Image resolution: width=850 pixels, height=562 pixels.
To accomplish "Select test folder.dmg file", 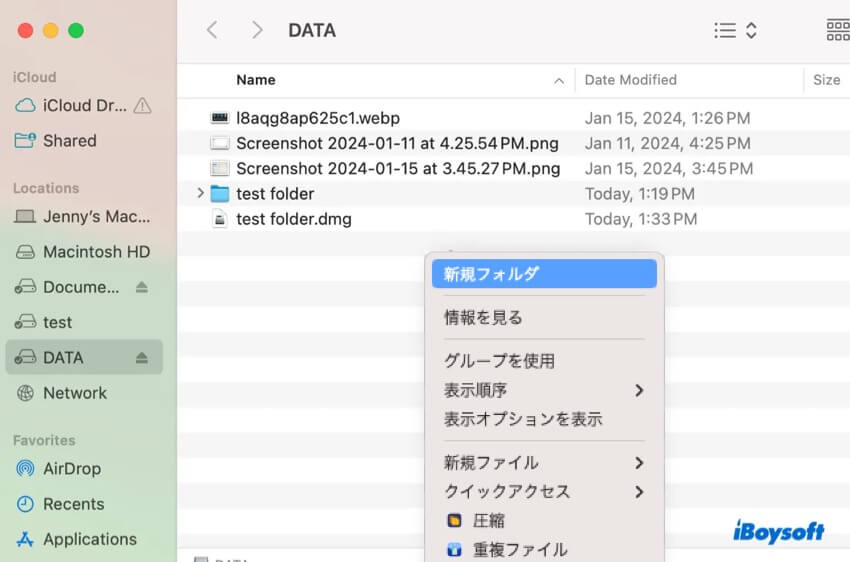I will pos(294,219).
